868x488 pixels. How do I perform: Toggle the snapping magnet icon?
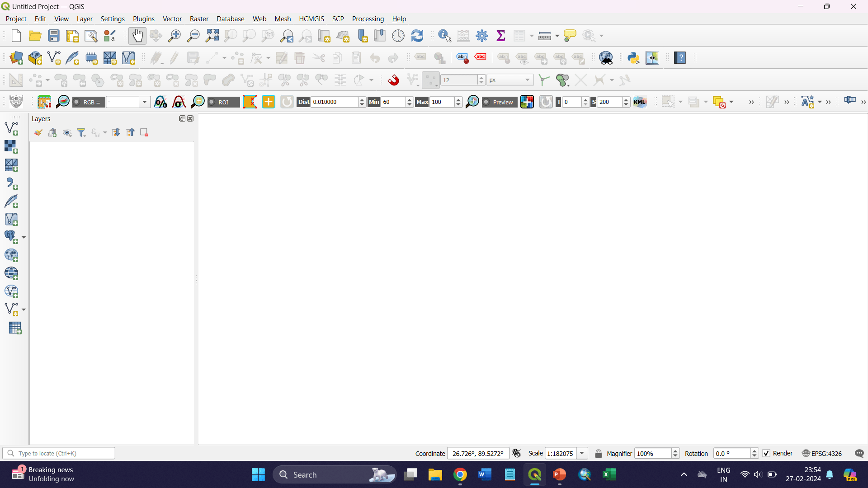[x=393, y=80]
